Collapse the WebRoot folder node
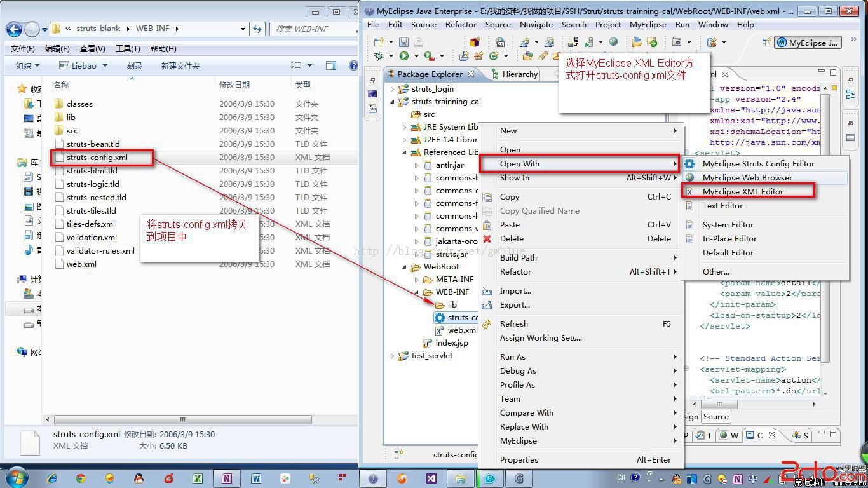Image resolution: width=868 pixels, height=488 pixels. (404, 267)
